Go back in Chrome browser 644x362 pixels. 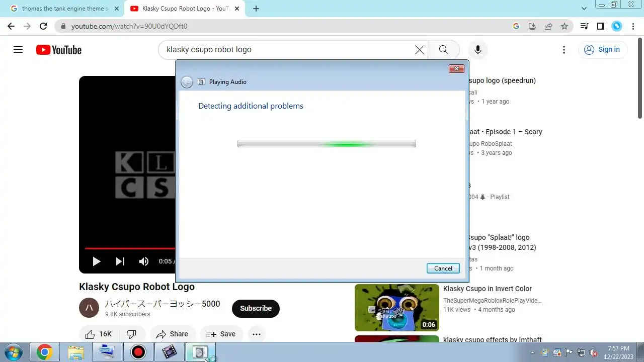11,26
